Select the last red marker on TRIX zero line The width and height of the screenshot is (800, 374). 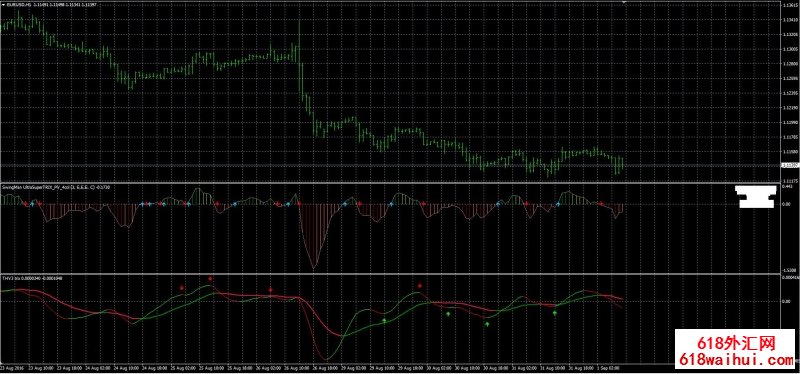point(601,204)
